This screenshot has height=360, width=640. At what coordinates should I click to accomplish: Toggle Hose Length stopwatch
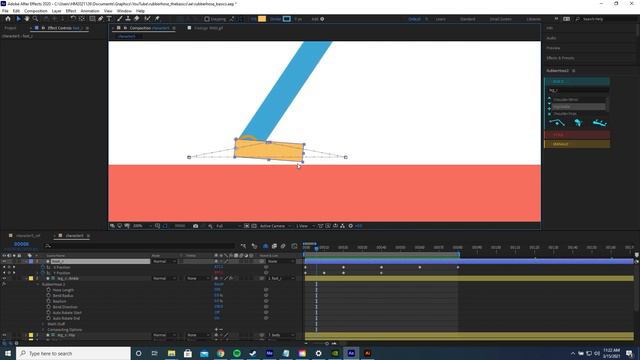(49, 290)
